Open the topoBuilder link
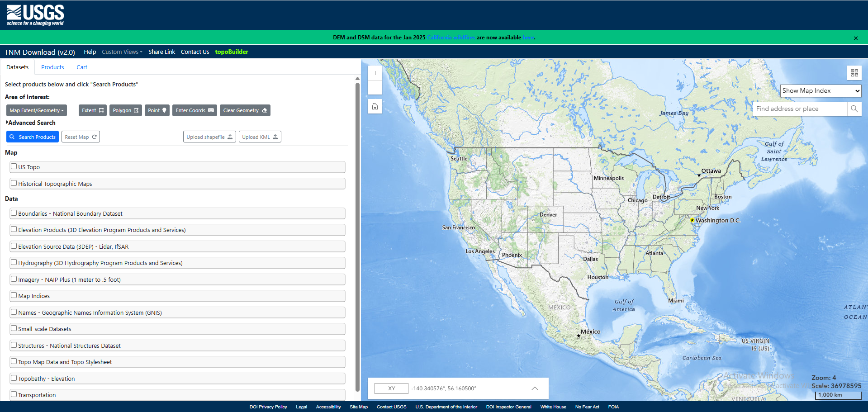Screen dimensions: 868x412 (x=231, y=52)
